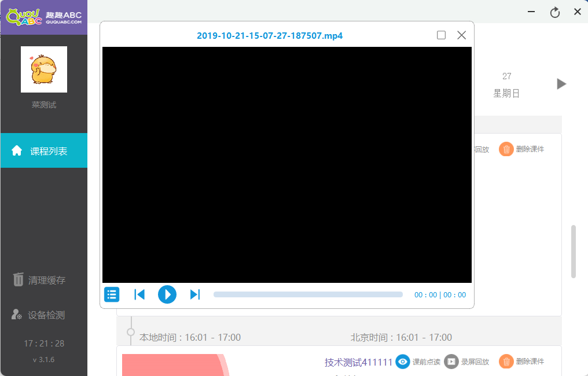Open 录屏回放 for 技术测试411111
588x376 pixels.
(x=451, y=362)
